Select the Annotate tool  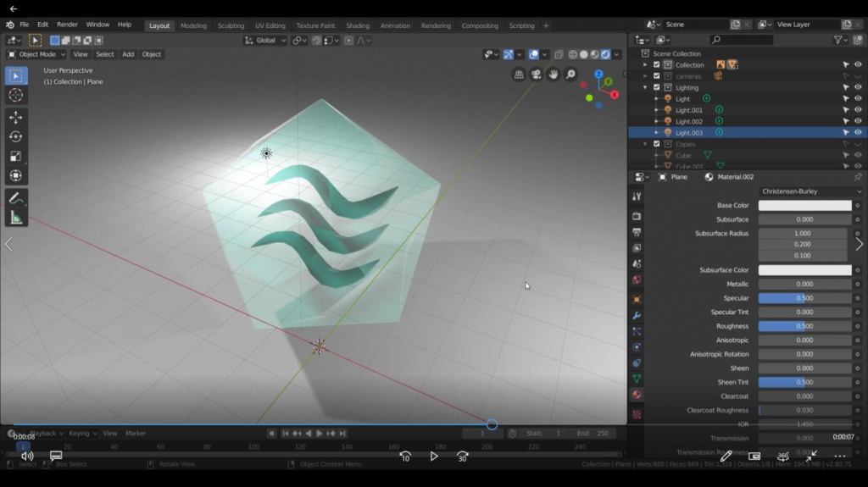15,199
